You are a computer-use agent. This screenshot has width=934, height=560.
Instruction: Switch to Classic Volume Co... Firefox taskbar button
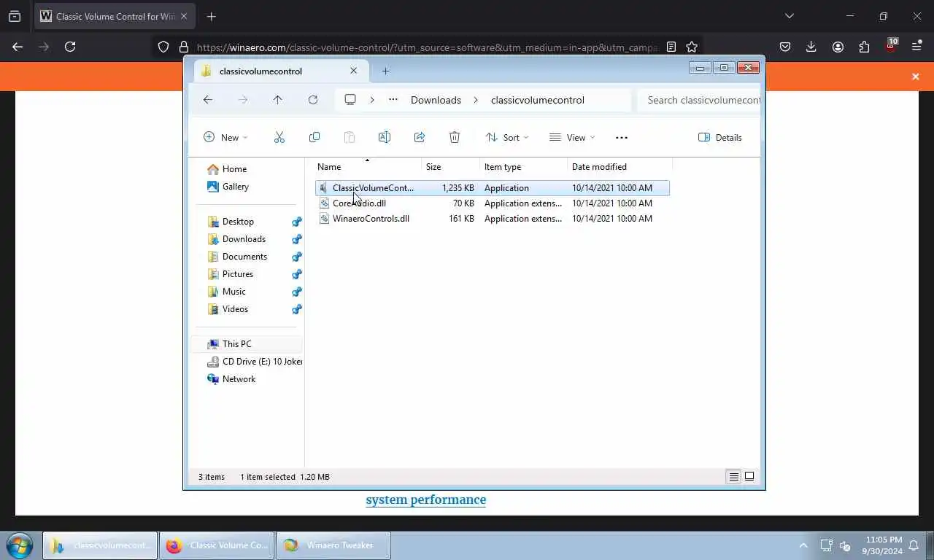coord(217,545)
